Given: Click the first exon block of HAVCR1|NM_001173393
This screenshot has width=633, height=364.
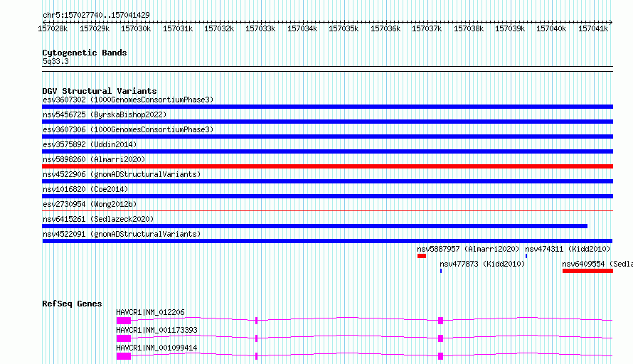Looking at the screenshot, I should [x=124, y=338].
